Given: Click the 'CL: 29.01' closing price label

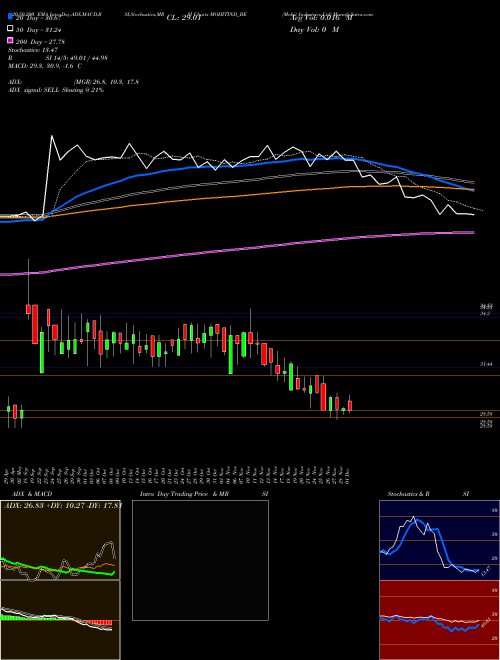Looking at the screenshot, I should (184, 18).
